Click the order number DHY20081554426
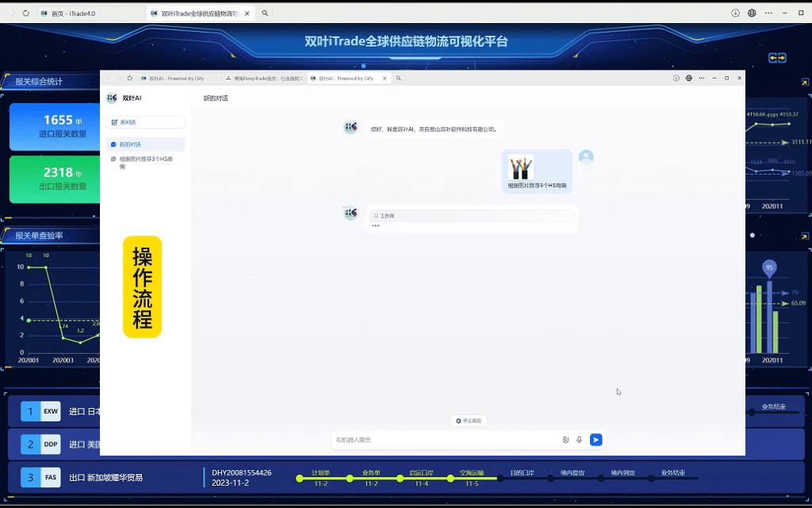This screenshot has height=508, width=812. (241, 473)
